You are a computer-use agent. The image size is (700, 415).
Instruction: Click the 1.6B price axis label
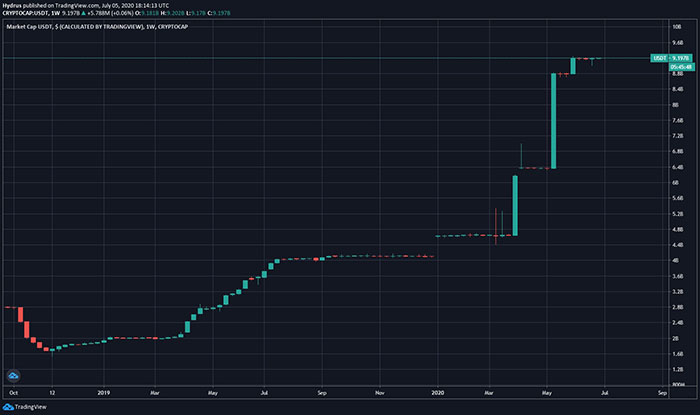[x=678, y=354]
